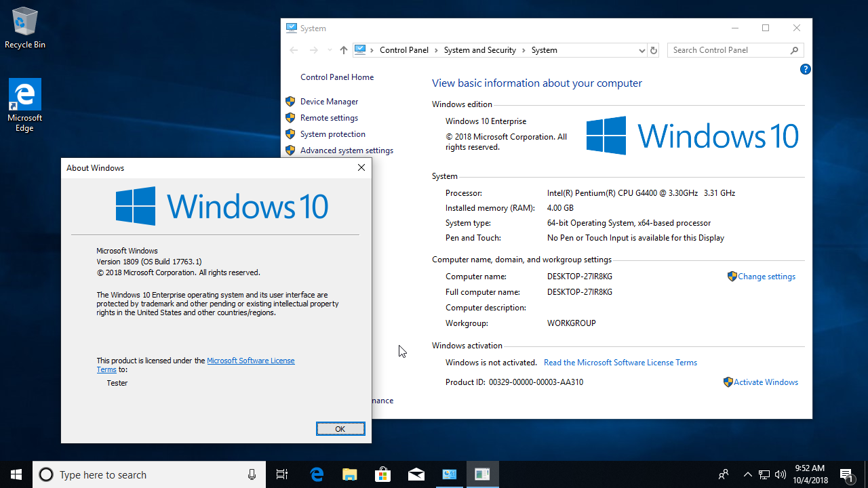Click the Back arrow in System window
The image size is (868, 488).
294,50
